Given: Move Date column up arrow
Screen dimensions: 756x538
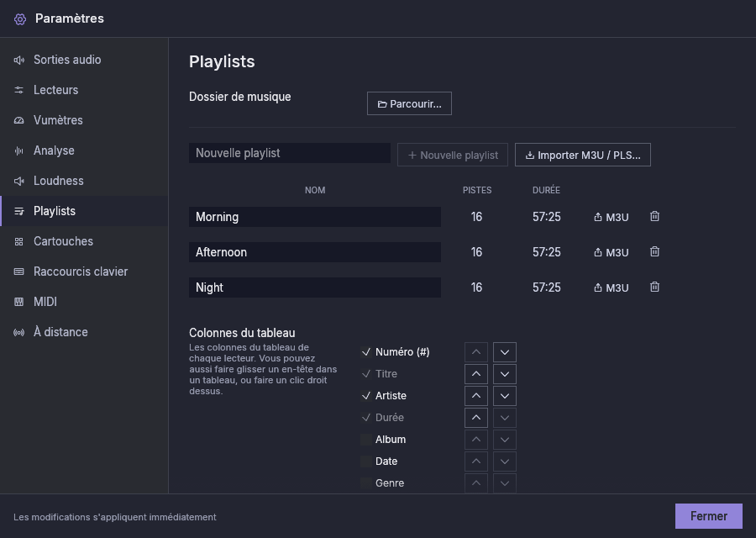Looking at the screenshot, I should [x=476, y=462].
